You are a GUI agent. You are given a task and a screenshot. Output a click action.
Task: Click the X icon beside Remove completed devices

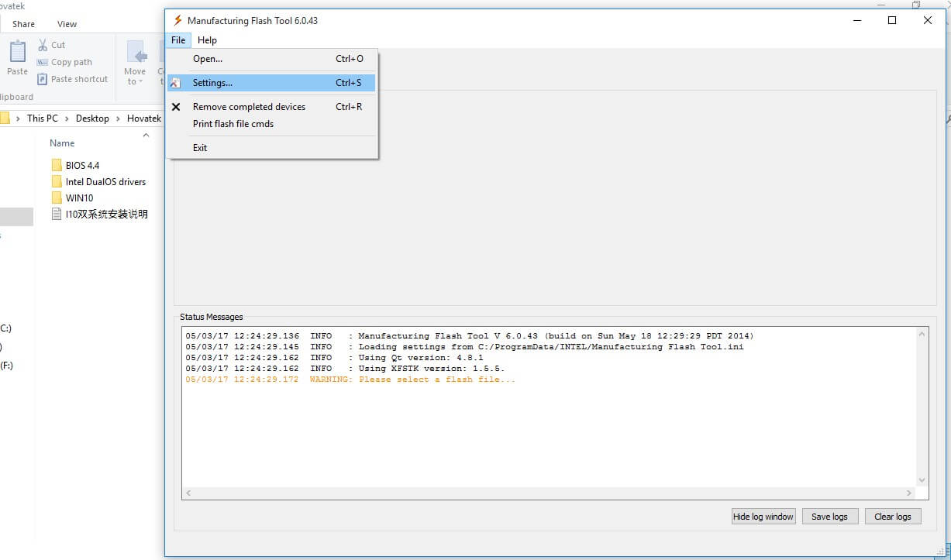click(x=177, y=106)
